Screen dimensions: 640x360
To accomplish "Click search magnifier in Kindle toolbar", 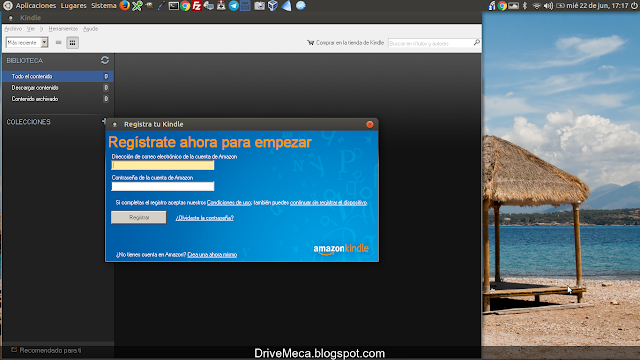I will (476, 42).
